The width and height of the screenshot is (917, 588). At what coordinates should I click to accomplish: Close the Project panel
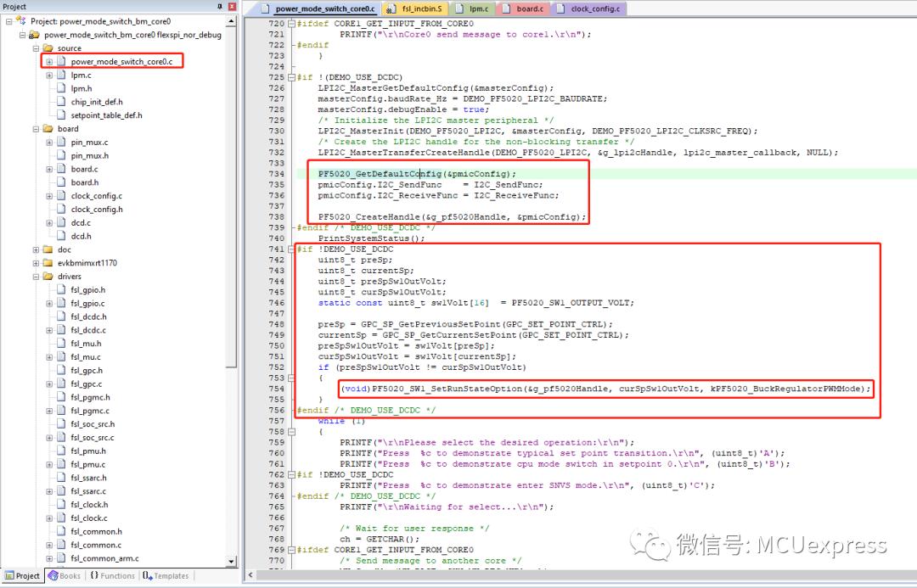pos(232,7)
